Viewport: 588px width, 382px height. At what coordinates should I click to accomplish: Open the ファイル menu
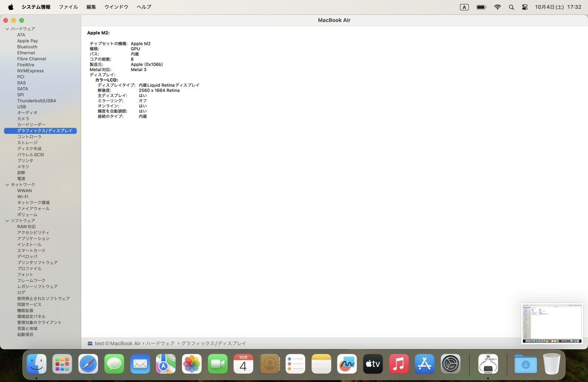click(x=68, y=7)
